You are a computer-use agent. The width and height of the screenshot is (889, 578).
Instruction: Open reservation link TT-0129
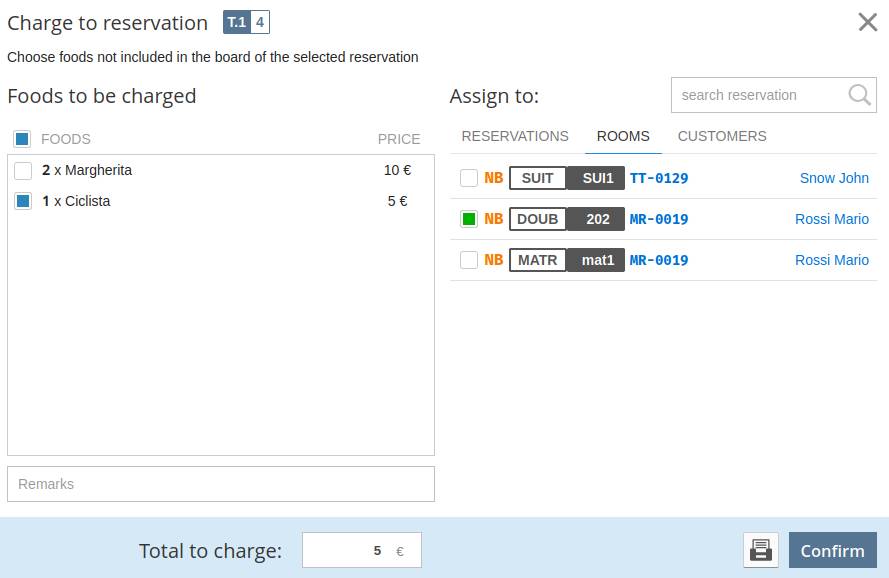(x=659, y=178)
